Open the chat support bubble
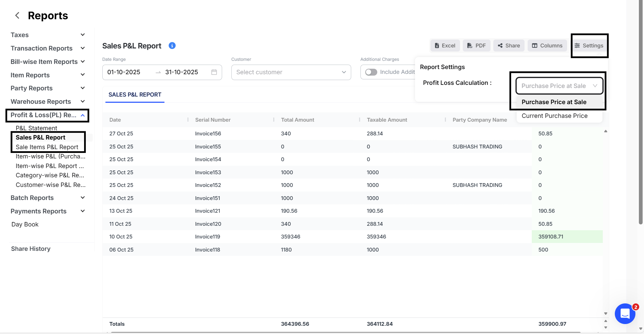Screen dimensions: 644x334 tap(625, 313)
